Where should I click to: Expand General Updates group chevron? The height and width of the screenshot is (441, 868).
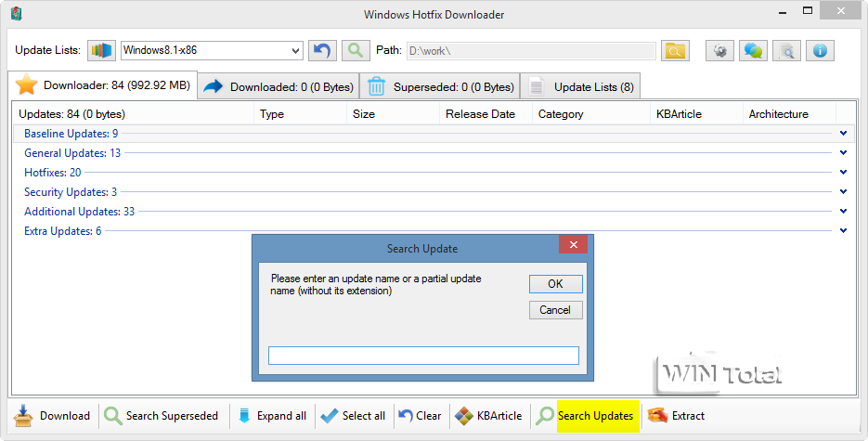[843, 152]
